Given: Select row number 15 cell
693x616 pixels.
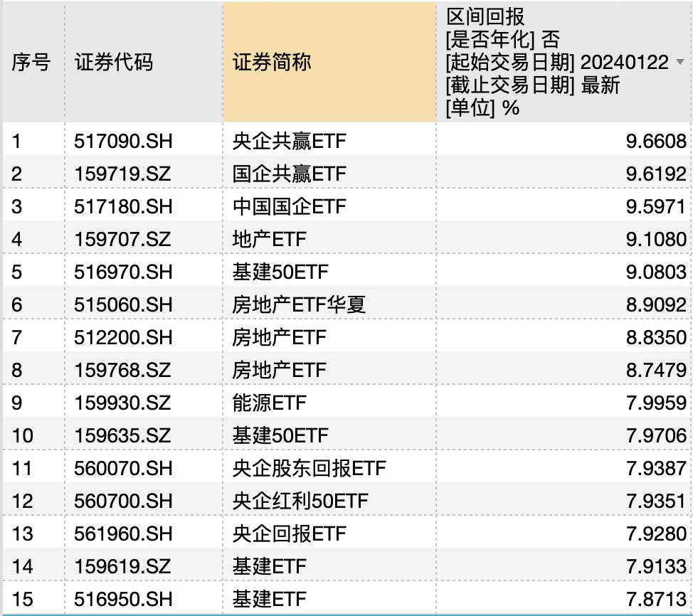Looking at the screenshot, I should pos(23,599).
